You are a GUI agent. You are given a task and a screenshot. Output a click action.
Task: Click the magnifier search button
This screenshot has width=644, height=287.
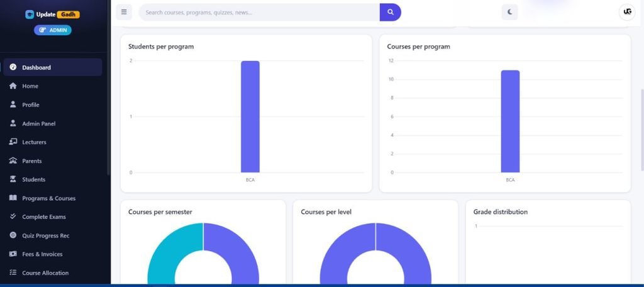(x=390, y=13)
